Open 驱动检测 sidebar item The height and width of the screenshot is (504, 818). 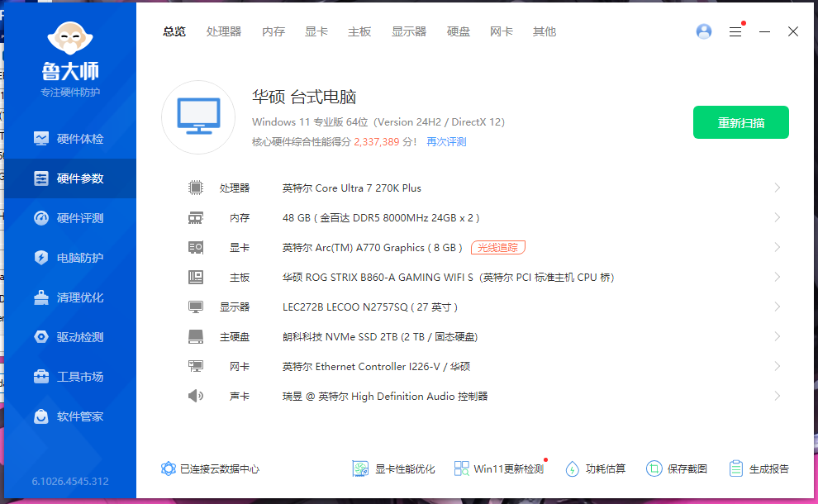coord(70,337)
